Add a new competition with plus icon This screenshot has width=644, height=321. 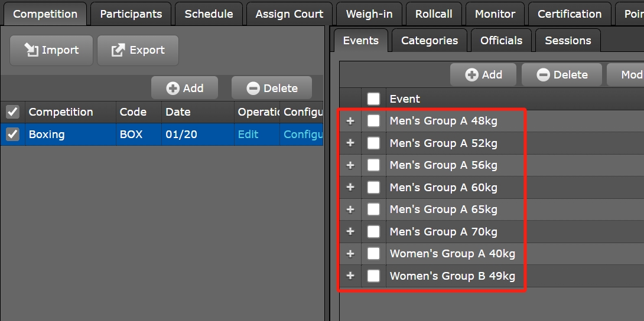click(x=173, y=89)
